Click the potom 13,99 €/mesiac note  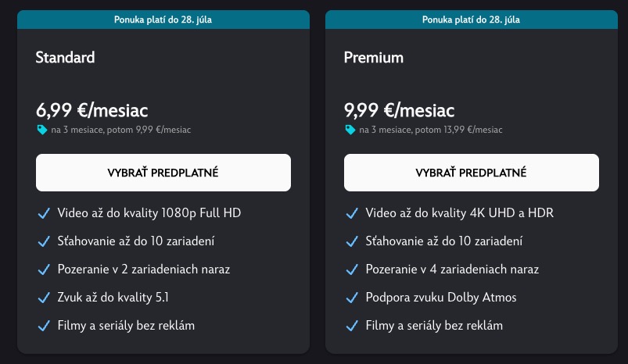point(458,130)
